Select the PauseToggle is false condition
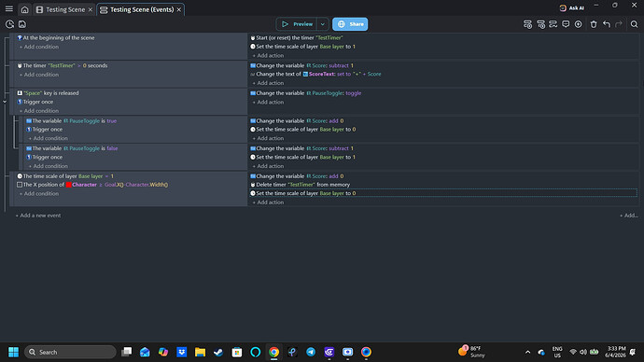Image resolution: width=644 pixels, height=362 pixels. click(x=72, y=148)
